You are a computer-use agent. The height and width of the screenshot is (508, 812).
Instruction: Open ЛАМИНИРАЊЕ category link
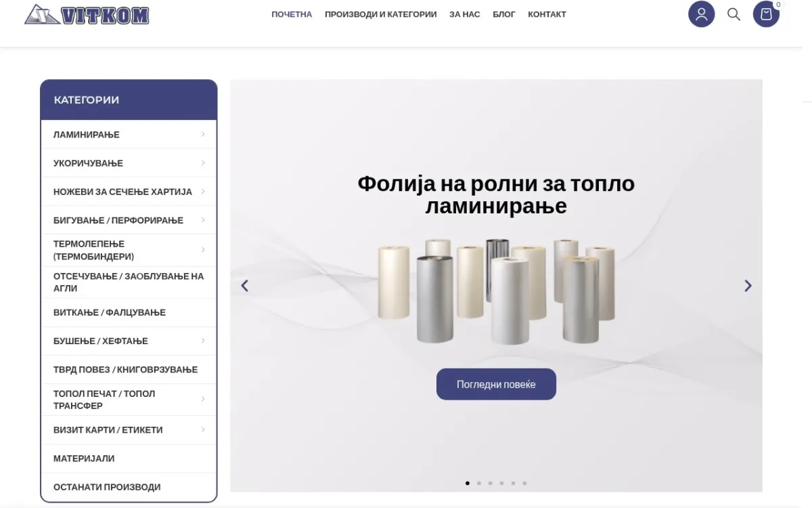tap(87, 135)
